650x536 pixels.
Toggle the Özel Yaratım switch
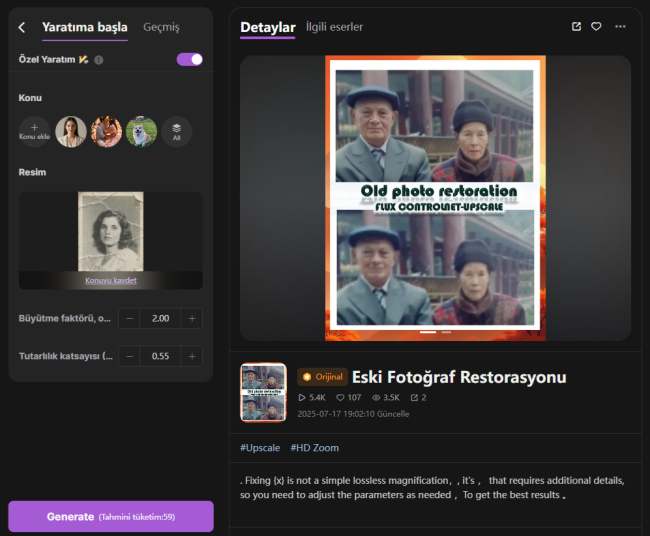(x=190, y=59)
